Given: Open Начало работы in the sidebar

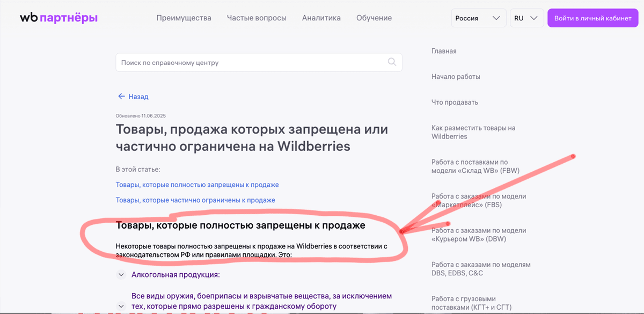Looking at the screenshot, I should [x=456, y=77].
